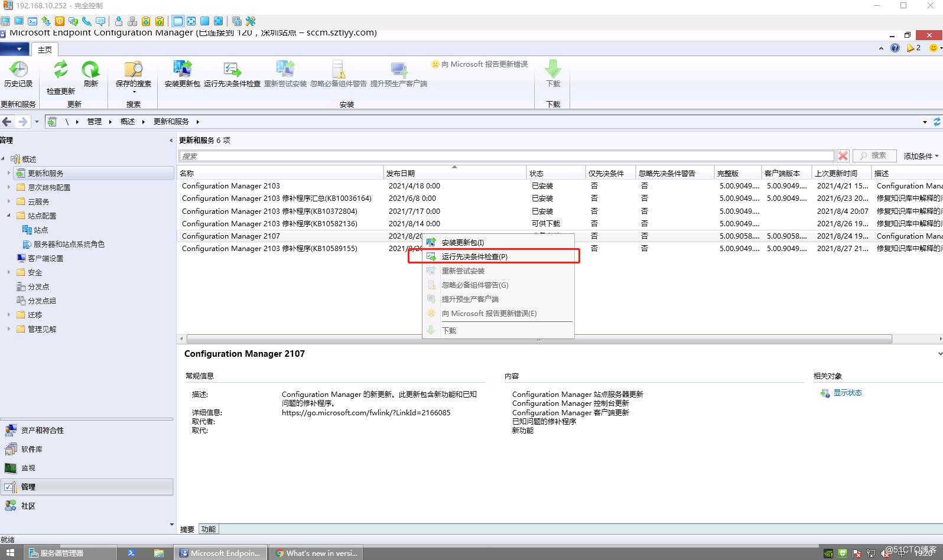Click 向 Microsoft 报告更新错误 in ribbon
Viewport: 943px width, 560px height.
479,64
